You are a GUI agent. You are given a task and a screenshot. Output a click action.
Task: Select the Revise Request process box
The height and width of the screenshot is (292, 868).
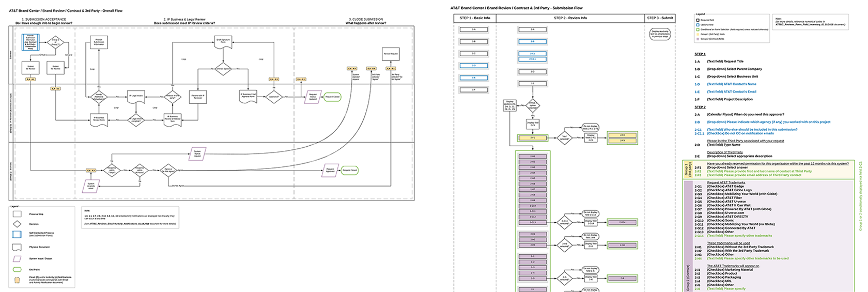pyautogui.click(x=391, y=54)
